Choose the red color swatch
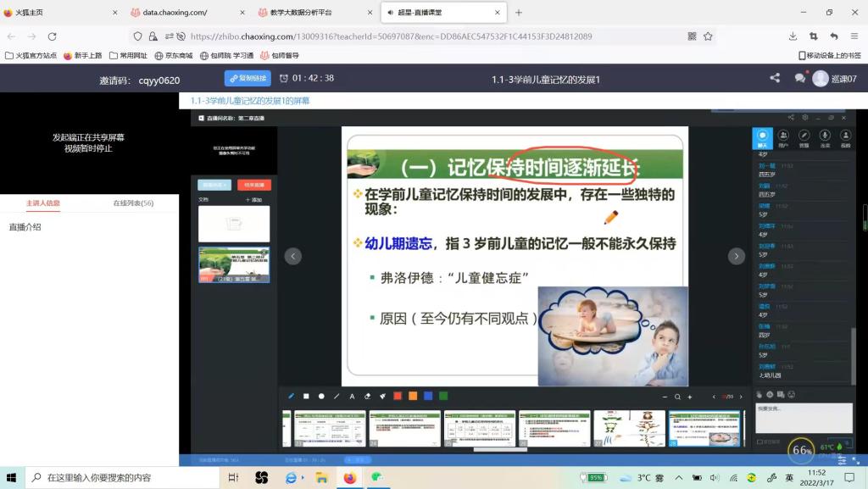Viewport: 868px width, 489px height. point(398,396)
